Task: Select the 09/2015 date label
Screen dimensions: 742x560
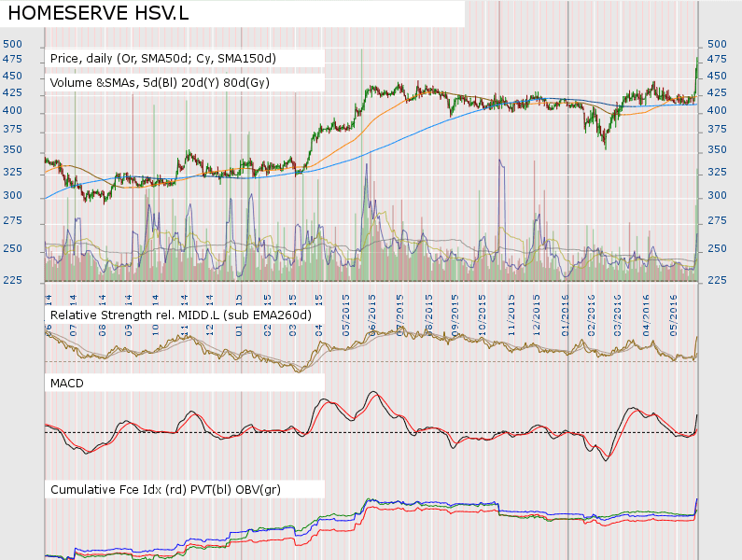Action: (x=455, y=315)
